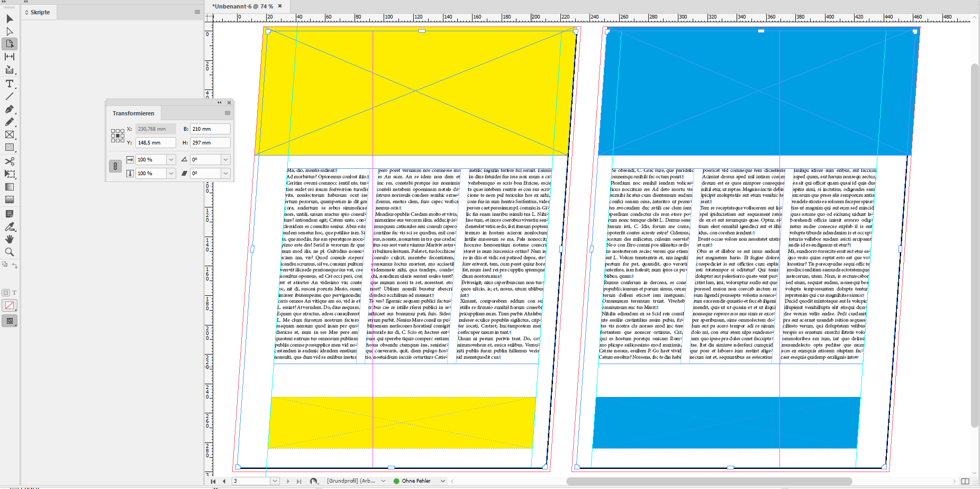Select the Direct Selection tool
The height and width of the screenshot is (489, 980).
pyautogui.click(x=10, y=31)
